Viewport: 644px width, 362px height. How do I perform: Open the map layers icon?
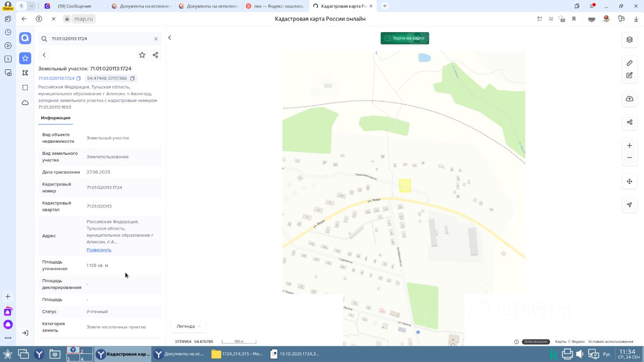point(629,40)
